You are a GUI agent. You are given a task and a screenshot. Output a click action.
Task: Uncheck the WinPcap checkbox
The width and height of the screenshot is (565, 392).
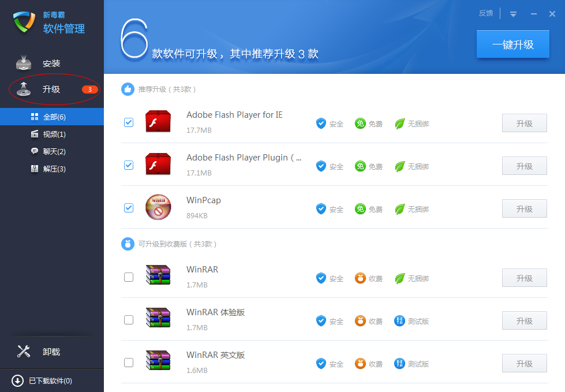pyautogui.click(x=129, y=208)
